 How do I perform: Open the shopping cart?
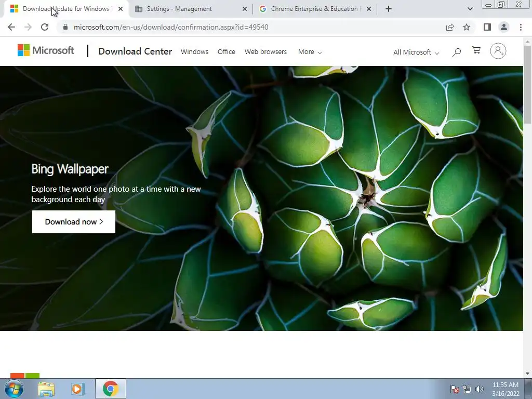[x=476, y=50]
